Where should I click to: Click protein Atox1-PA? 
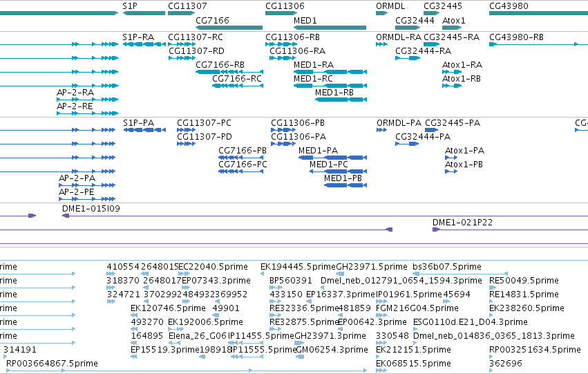[x=464, y=151]
